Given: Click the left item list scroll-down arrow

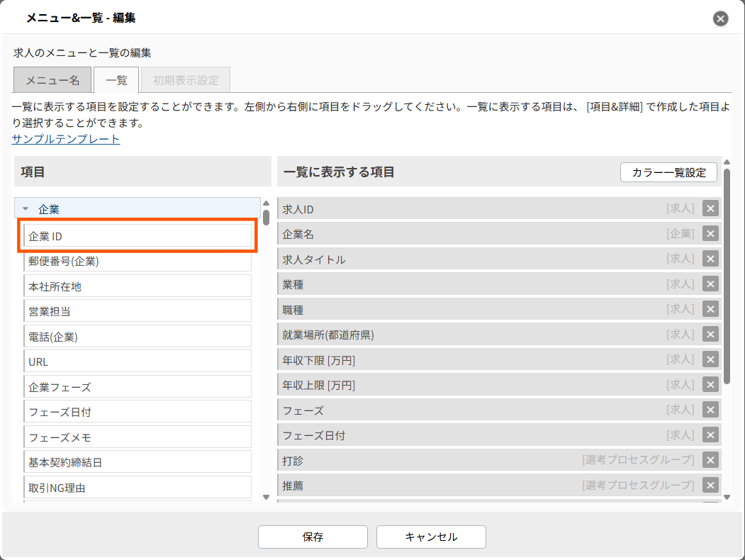Looking at the screenshot, I should tap(266, 498).
